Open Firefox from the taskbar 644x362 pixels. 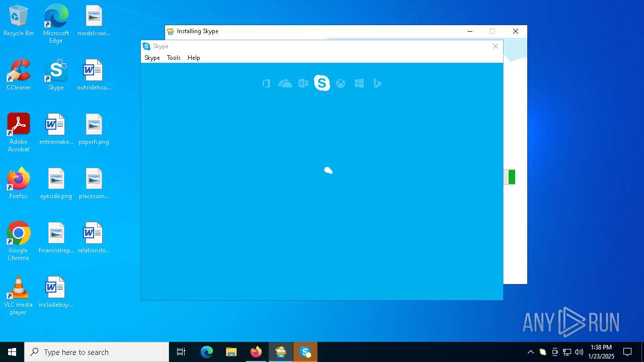tap(256, 352)
